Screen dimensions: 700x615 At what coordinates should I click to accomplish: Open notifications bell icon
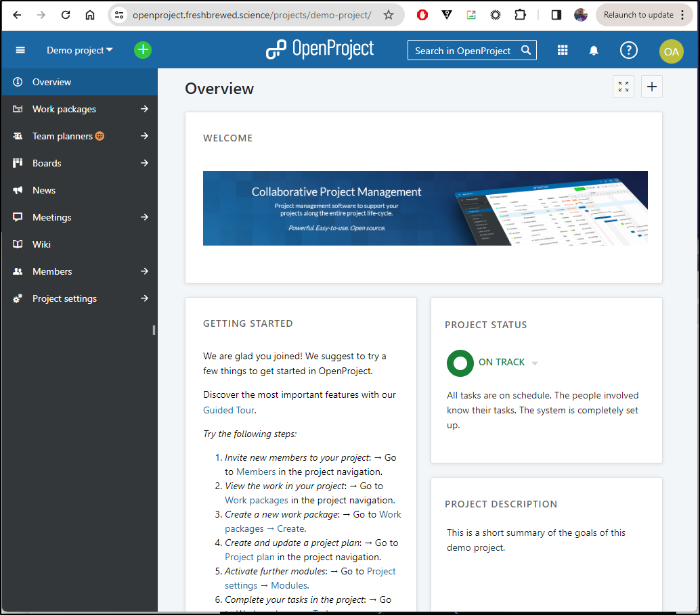(594, 51)
